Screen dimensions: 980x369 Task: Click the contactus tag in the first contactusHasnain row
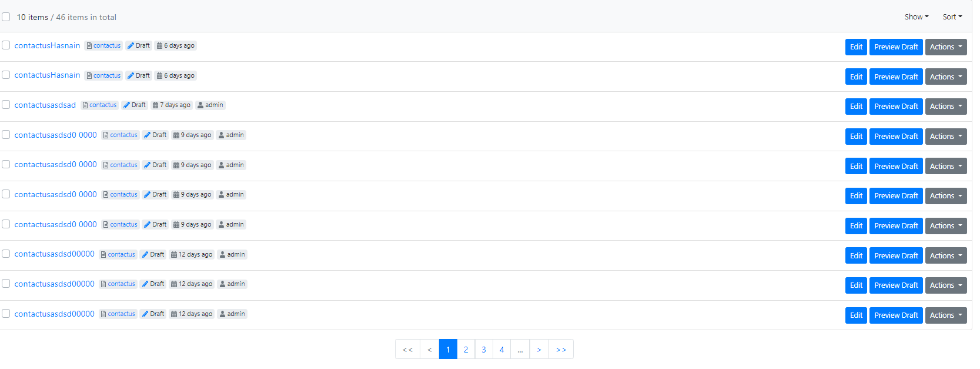tap(104, 46)
